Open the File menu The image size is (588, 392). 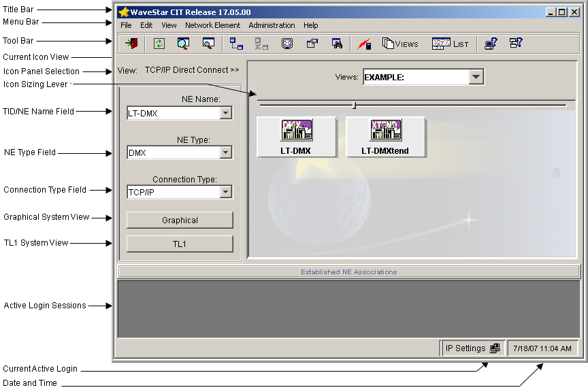pyautogui.click(x=126, y=25)
